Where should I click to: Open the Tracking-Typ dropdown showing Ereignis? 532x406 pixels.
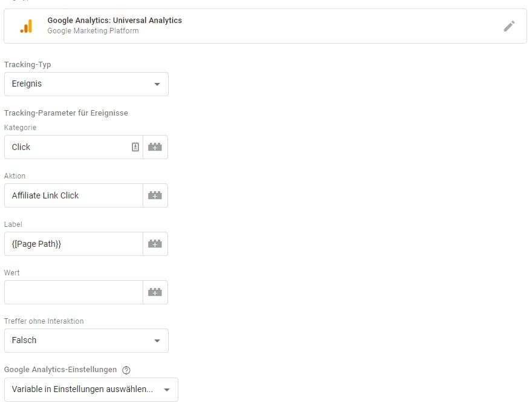pos(86,84)
